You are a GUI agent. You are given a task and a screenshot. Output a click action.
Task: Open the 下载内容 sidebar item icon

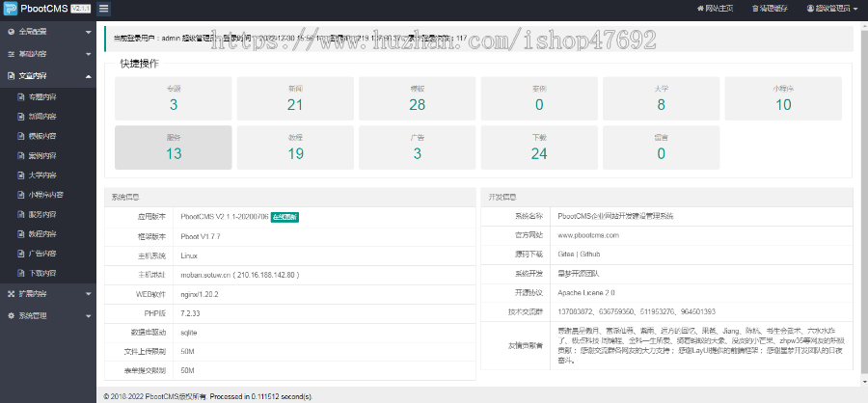coord(21,274)
